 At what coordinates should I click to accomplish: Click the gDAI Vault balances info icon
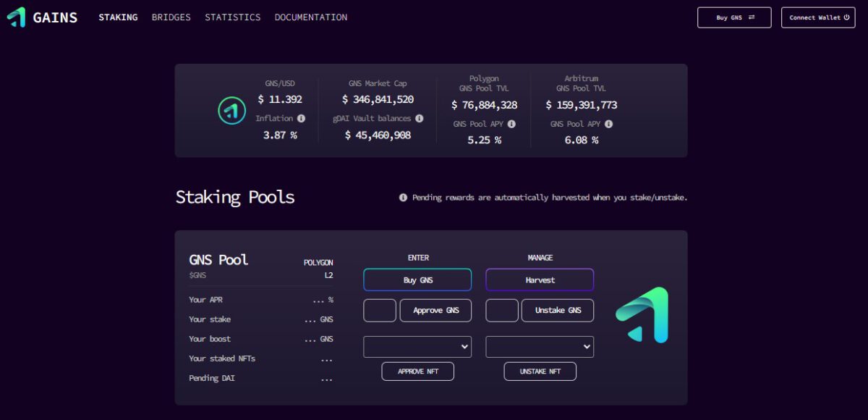pos(420,118)
